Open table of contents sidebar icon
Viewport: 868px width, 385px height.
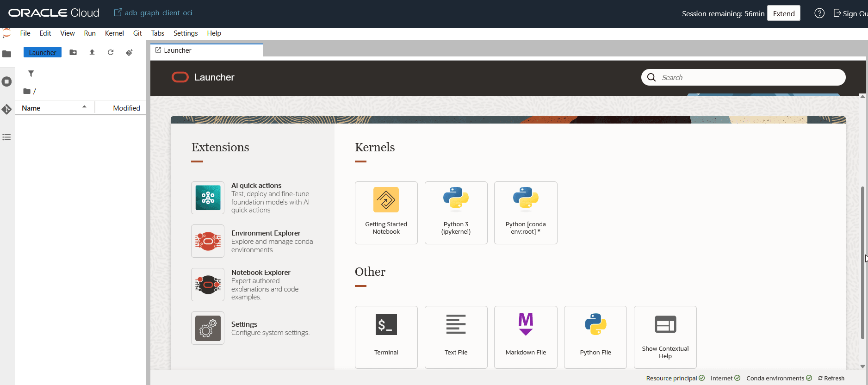click(x=6, y=137)
